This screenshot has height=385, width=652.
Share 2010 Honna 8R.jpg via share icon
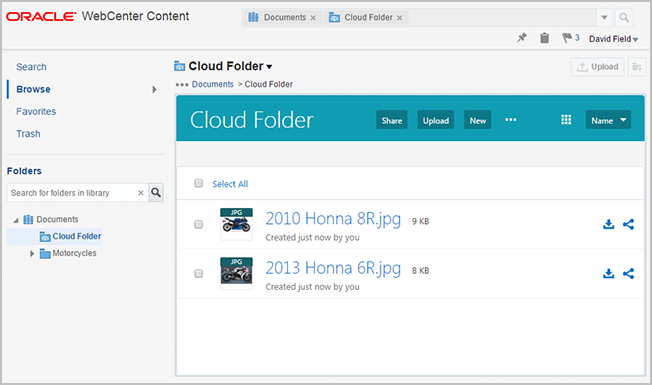coord(628,225)
